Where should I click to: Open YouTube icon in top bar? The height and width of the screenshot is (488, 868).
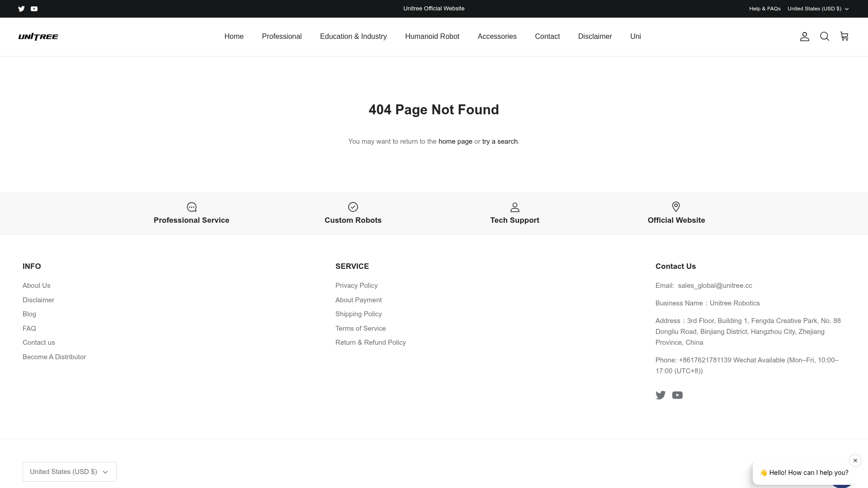point(34,9)
